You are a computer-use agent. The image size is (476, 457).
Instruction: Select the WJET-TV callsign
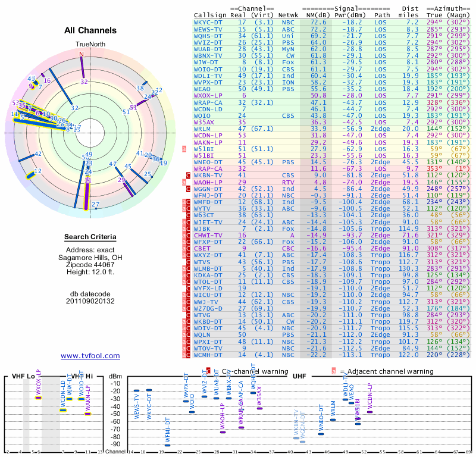point(208,223)
